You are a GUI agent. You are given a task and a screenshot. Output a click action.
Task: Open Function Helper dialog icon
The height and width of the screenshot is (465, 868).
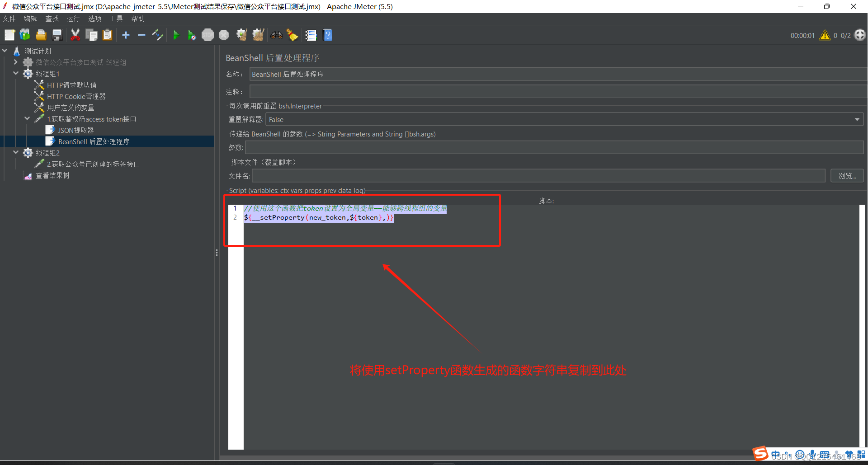(311, 35)
